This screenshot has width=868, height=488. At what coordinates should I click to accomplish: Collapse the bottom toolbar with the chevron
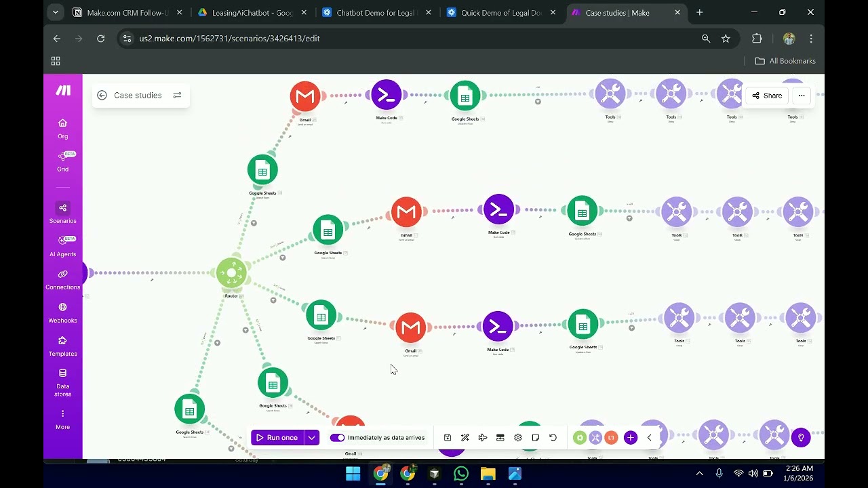(649, 438)
